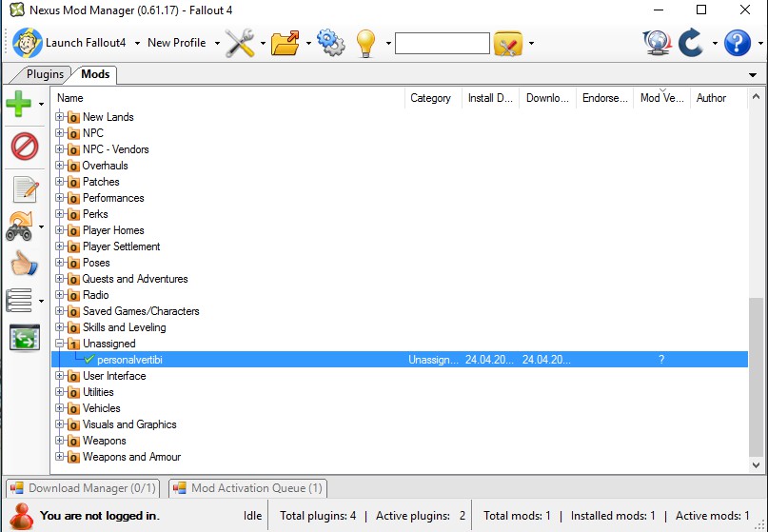Sort by the Endorse... column header
The height and width of the screenshot is (532, 768).
tap(605, 98)
